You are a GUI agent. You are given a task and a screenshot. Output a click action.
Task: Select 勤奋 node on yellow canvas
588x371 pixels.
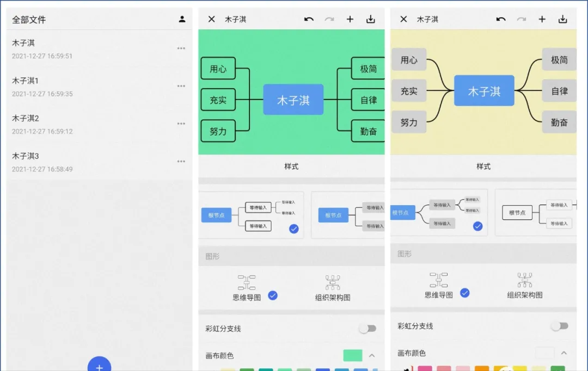pyautogui.click(x=559, y=122)
